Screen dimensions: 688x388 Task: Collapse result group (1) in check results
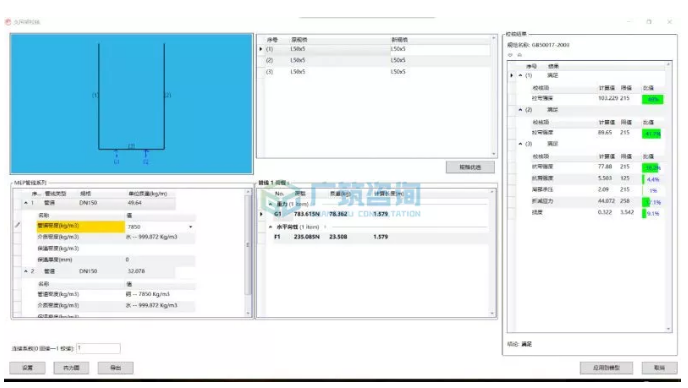[x=520, y=75]
